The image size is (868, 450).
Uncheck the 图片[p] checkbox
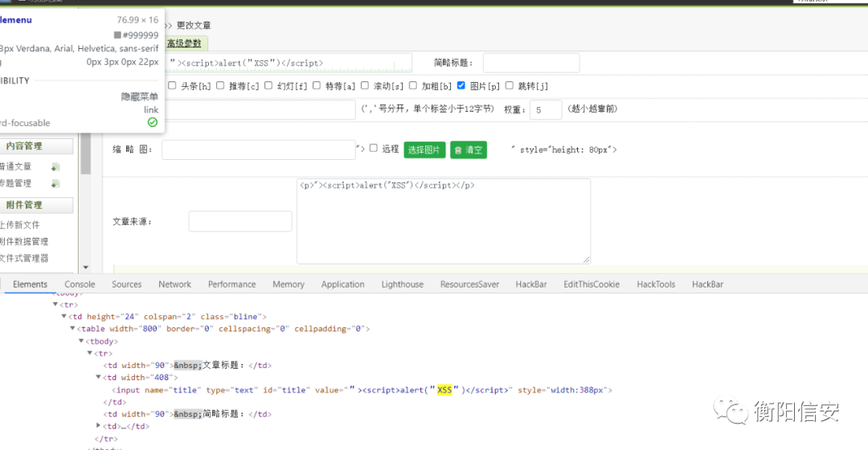pyautogui.click(x=461, y=85)
